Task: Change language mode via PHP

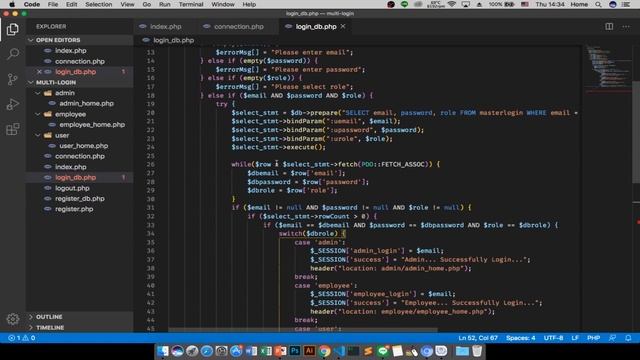Action: coord(593,338)
